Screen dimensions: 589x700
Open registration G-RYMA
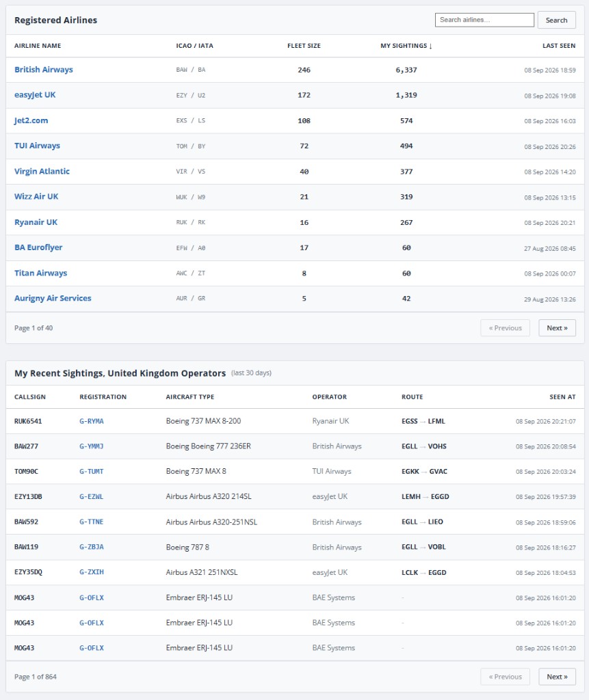(x=92, y=421)
